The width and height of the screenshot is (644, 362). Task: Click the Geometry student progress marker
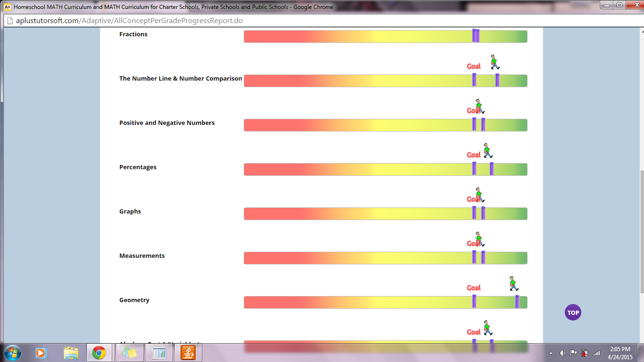pyautogui.click(x=517, y=302)
